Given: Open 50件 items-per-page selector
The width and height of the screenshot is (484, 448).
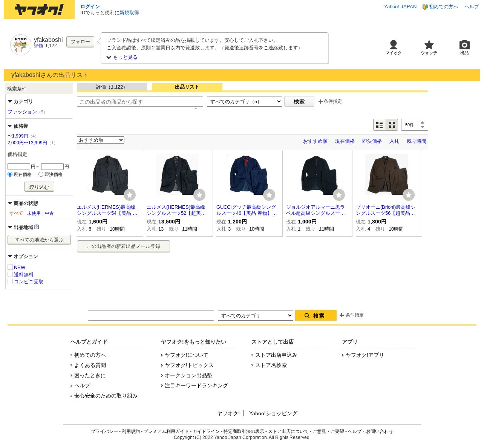Looking at the screenshot, I should 415,125.
